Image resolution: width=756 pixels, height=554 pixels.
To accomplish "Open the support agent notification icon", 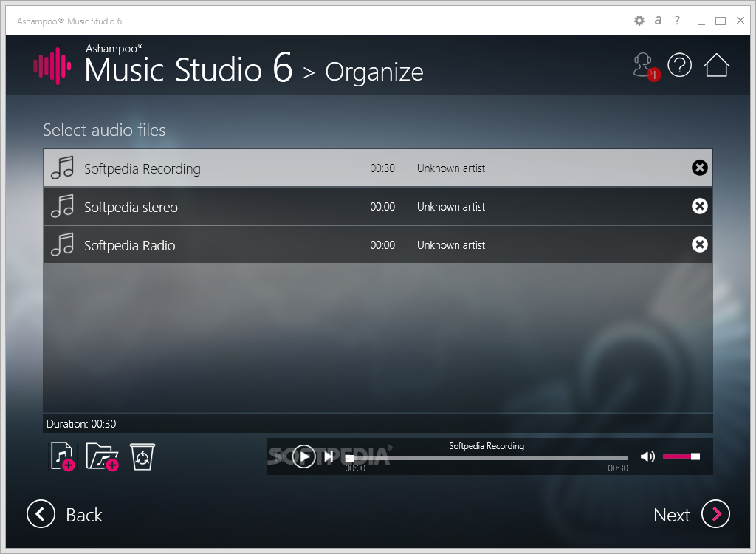I will 646,66.
